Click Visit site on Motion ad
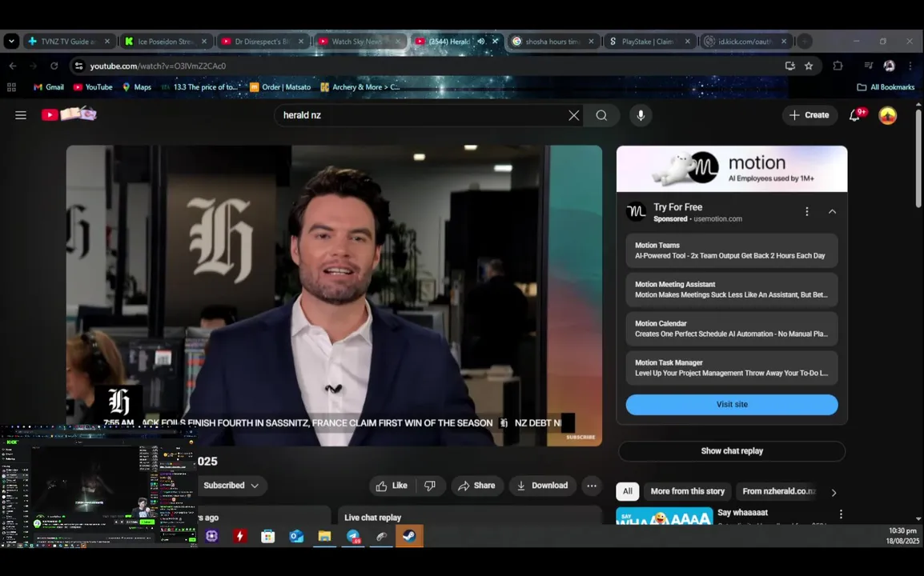This screenshot has width=924, height=576. tap(732, 405)
